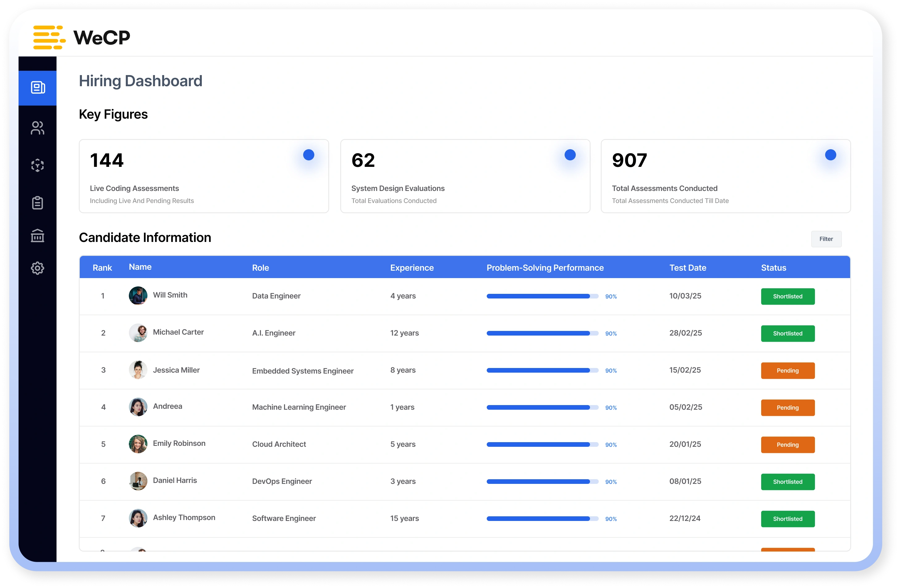Open the settings gear icon in sidebar
This screenshot has height=588, width=899.
38,269
